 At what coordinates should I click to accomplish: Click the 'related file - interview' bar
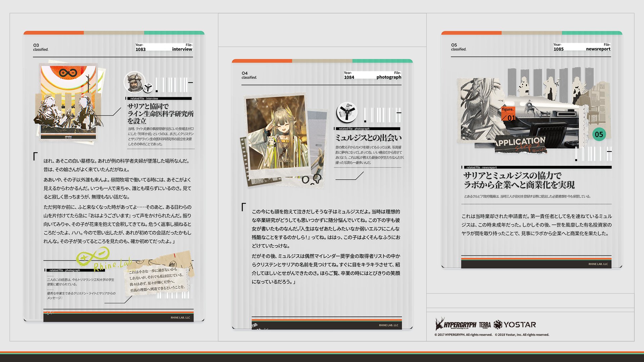pyautogui.click(x=159, y=99)
